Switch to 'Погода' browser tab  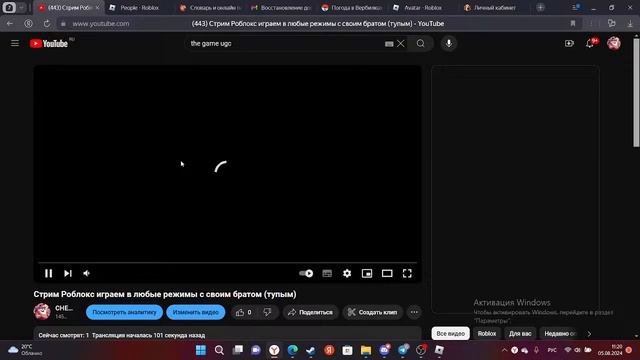tap(356, 8)
